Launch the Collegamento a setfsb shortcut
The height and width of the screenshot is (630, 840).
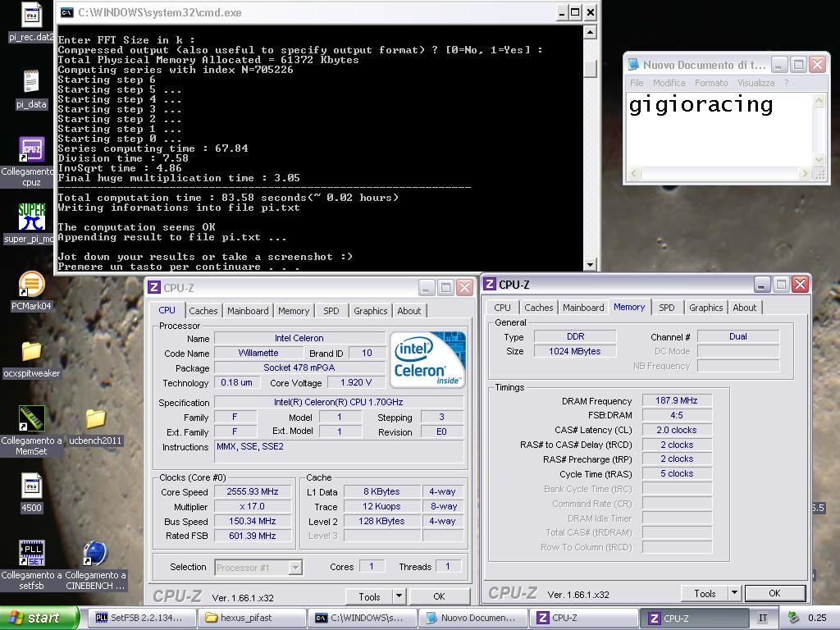32,553
